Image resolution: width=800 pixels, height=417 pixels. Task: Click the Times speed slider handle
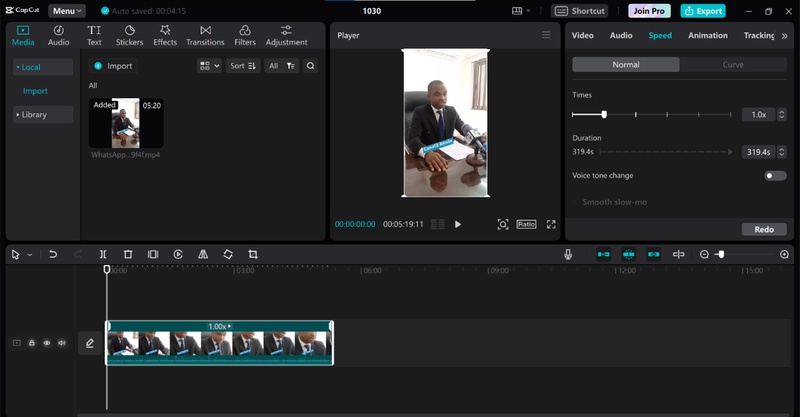click(604, 114)
